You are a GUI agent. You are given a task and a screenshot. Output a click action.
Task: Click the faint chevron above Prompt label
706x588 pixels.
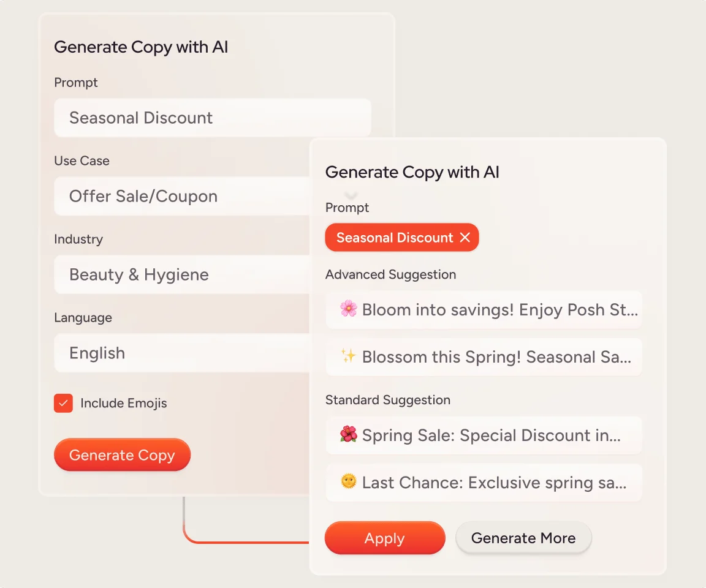tap(351, 195)
